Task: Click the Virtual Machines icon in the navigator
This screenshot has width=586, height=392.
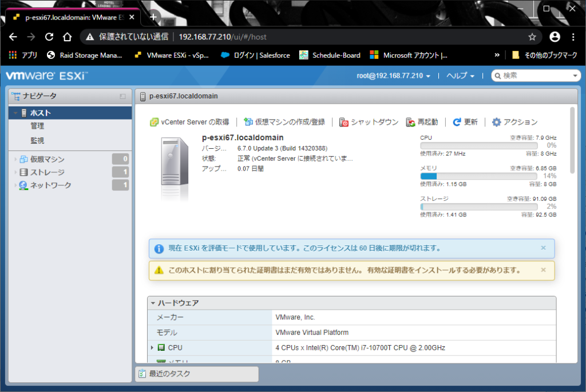Action: 23,159
